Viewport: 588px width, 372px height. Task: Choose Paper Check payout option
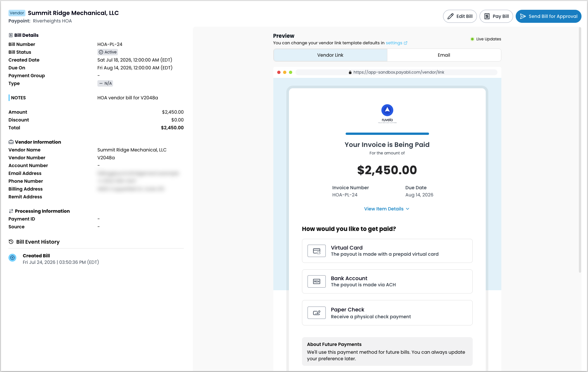click(x=387, y=313)
